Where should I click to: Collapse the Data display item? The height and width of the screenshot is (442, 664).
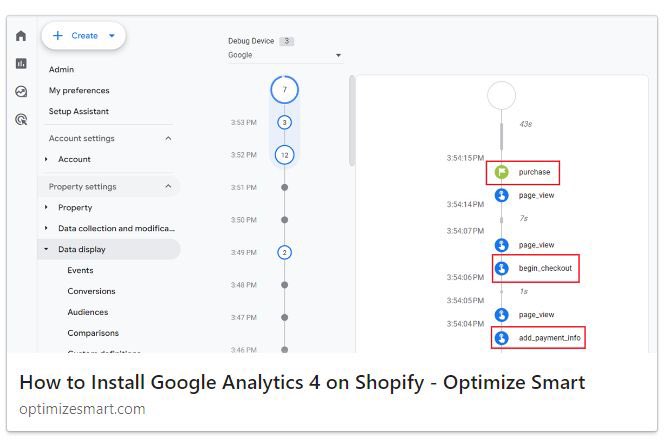[46, 249]
